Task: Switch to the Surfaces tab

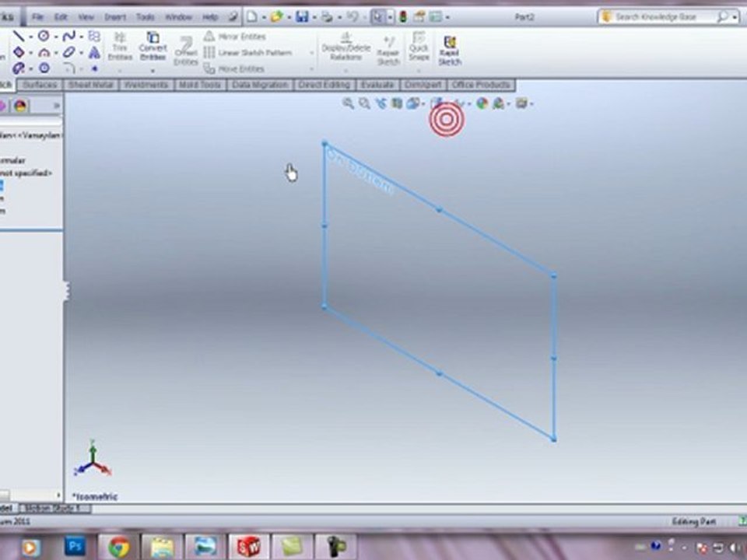Action: point(40,86)
